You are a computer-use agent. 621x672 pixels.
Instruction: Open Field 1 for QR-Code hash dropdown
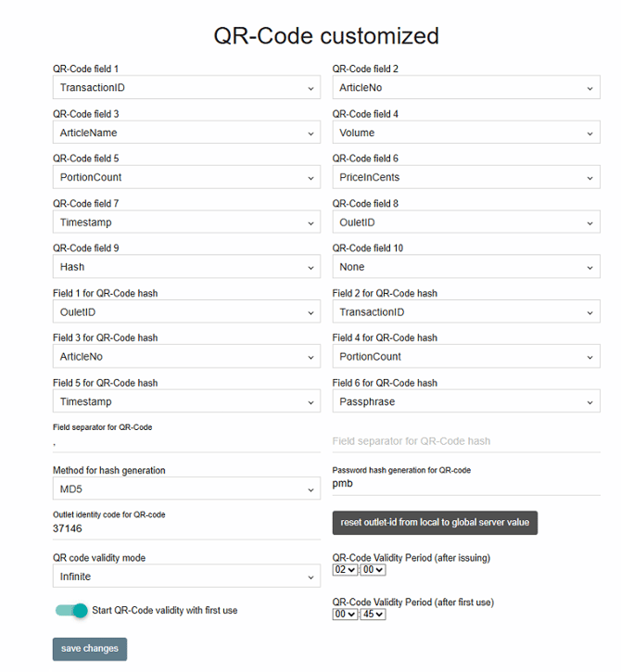coord(186,312)
